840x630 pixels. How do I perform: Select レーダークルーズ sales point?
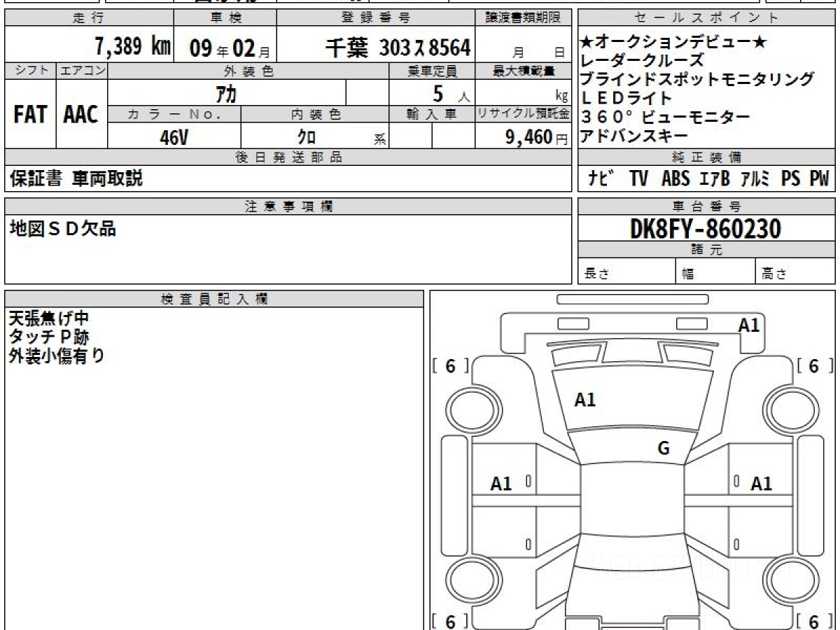tap(642, 61)
